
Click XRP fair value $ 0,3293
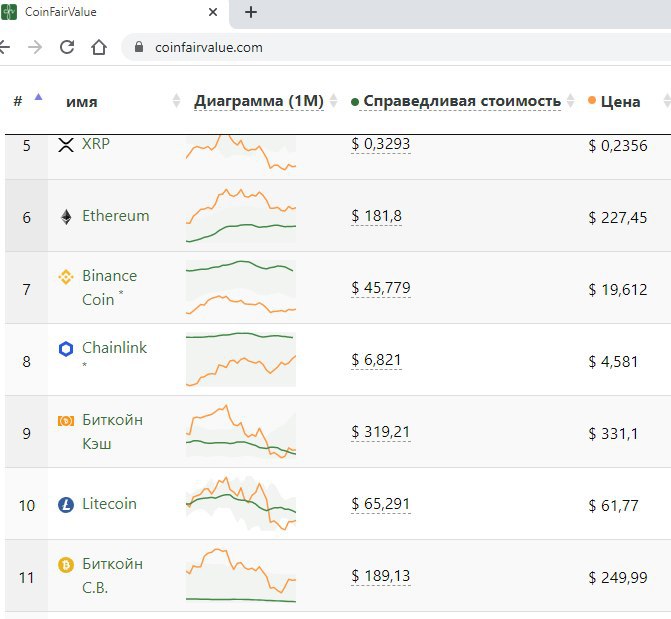point(380,144)
